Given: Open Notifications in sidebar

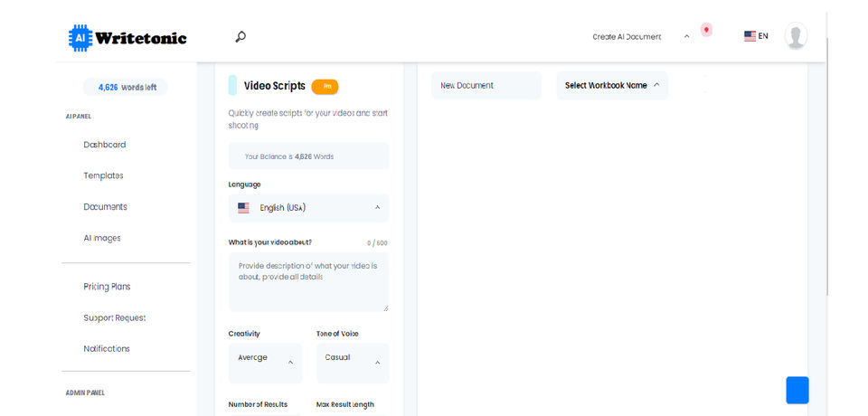Looking at the screenshot, I should (107, 349).
